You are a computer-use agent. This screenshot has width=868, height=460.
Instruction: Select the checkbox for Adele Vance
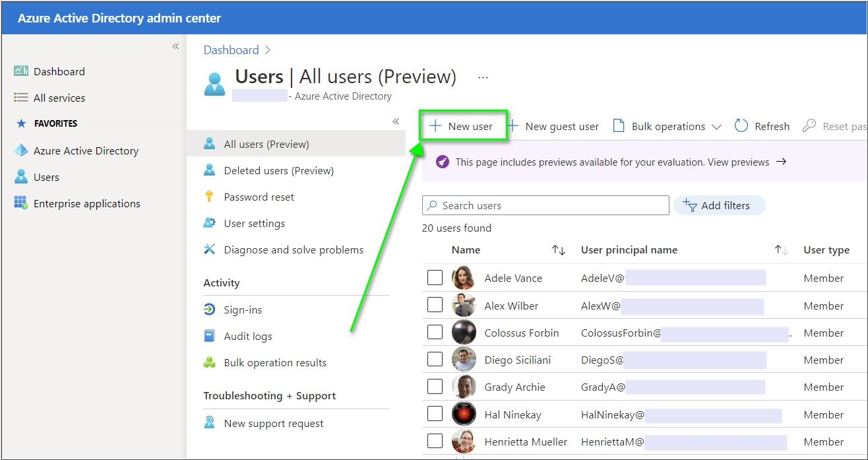(435, 278)
